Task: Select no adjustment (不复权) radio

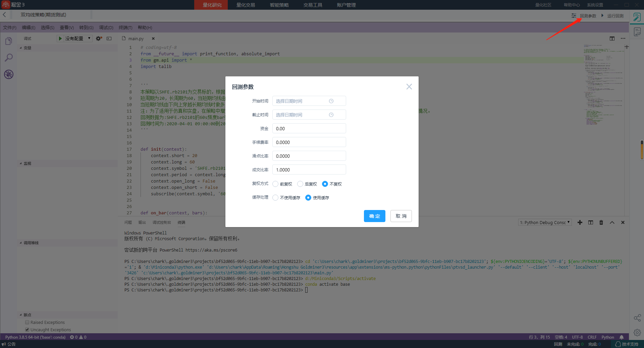Action: [325, 184]
